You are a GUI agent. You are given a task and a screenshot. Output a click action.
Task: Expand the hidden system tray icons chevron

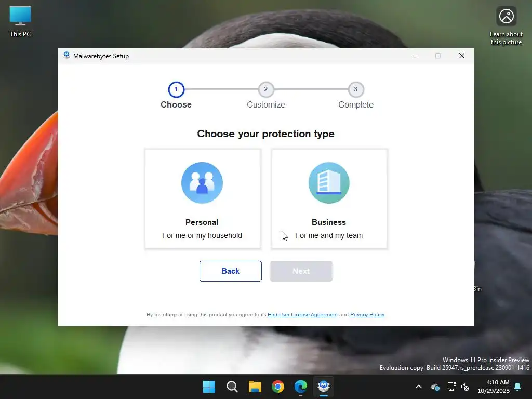pyautogui.click(x=419, y=387)
